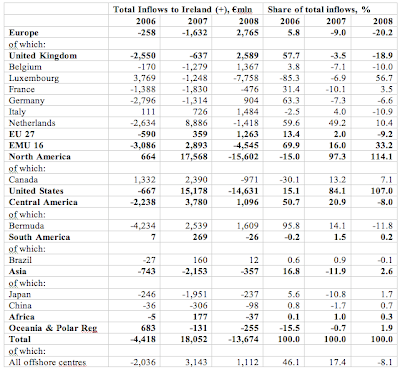Click the 2006 column header under Total Inflows
Screen dimensions: 400x369
[146, 21]
